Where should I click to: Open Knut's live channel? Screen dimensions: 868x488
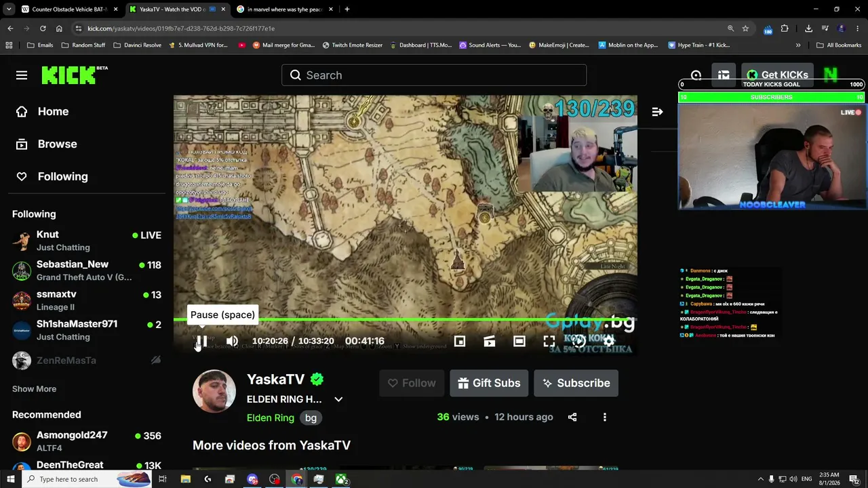tap(87, 241)
